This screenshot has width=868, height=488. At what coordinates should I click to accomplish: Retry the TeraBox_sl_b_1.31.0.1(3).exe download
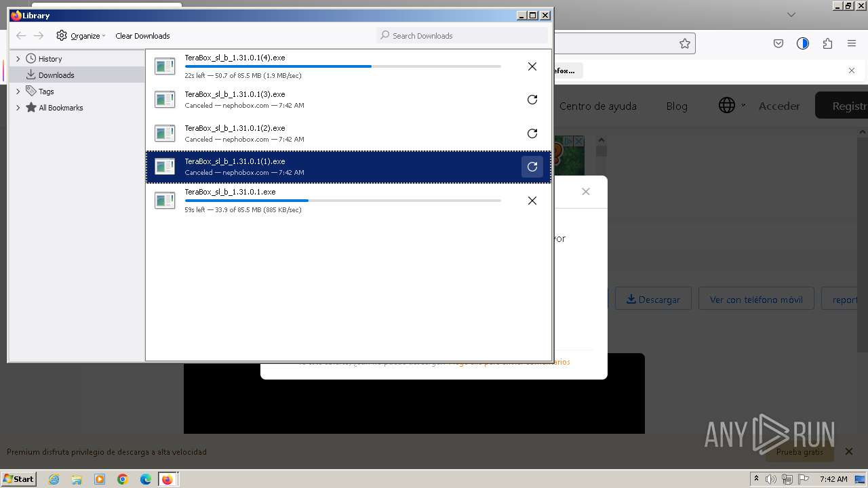point(532,100)
